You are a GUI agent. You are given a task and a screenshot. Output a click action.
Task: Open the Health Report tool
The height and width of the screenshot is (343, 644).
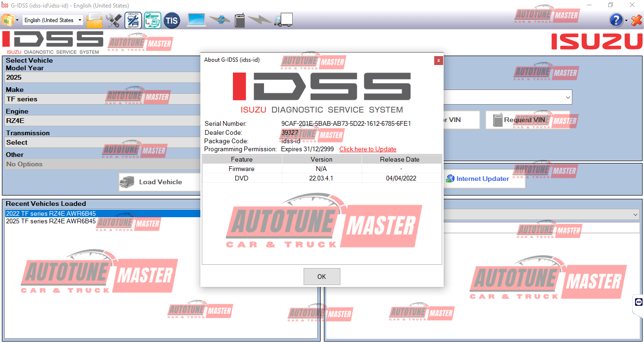point(132,20)
